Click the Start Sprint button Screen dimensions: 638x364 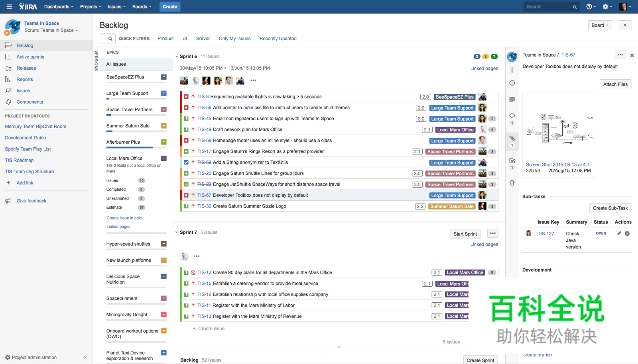click(x=465, y=234)
